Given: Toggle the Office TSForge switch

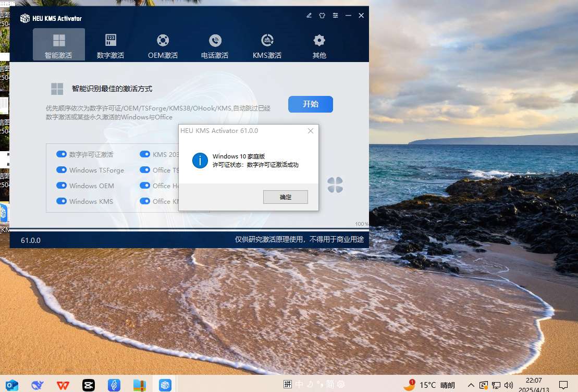Looking at the screenshot, I should coord(145,169).
